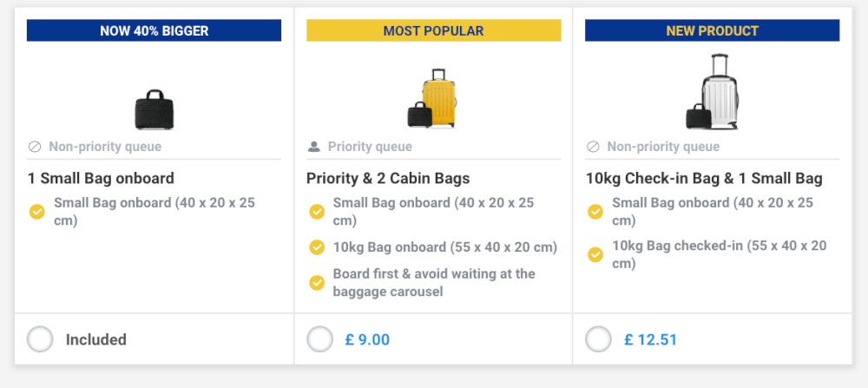The image size is (868, 388).
Task: Click non-priority icon under white suitcase
Action: pos(593,147)
